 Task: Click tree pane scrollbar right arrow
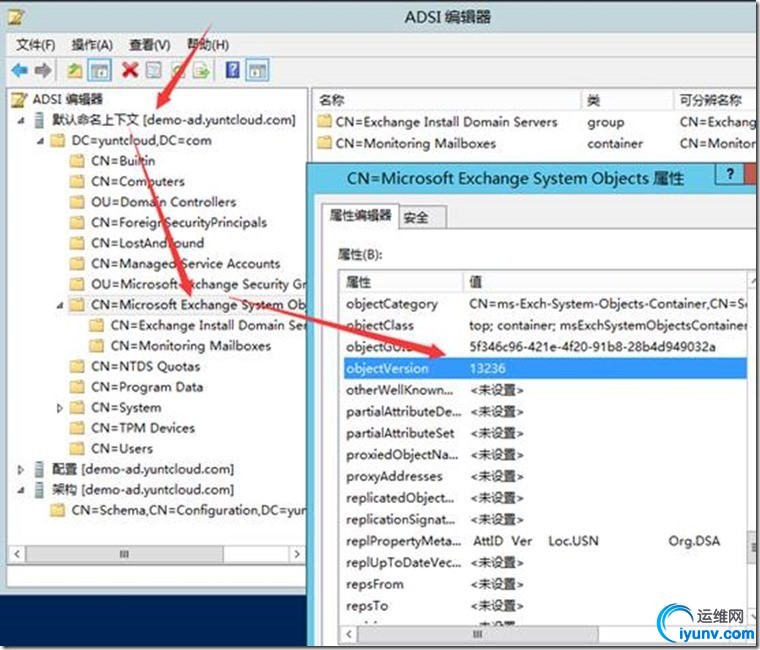pyautogui.click(x=297, y=554)
